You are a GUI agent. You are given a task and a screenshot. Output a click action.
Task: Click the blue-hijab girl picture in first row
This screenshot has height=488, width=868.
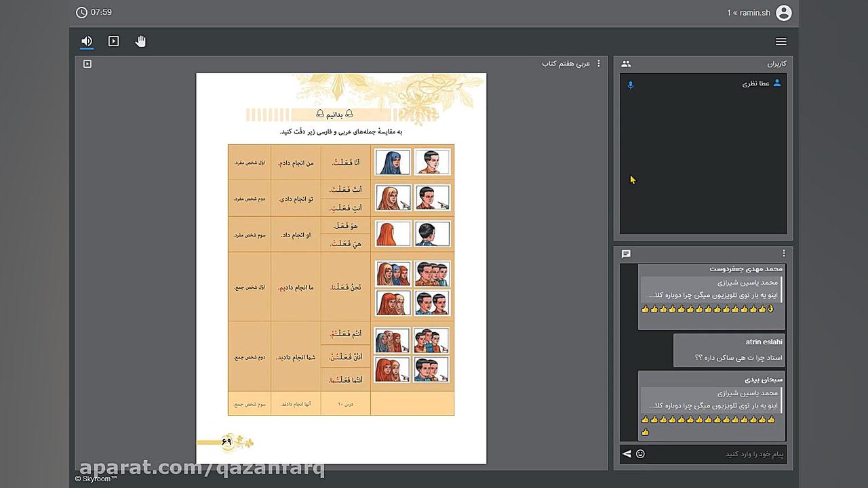[393, 163]
